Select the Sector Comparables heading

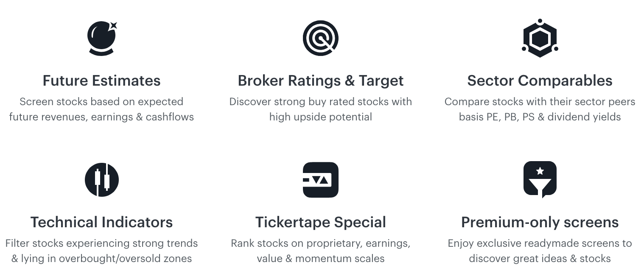pyautogui.click(x=540, y=81)
